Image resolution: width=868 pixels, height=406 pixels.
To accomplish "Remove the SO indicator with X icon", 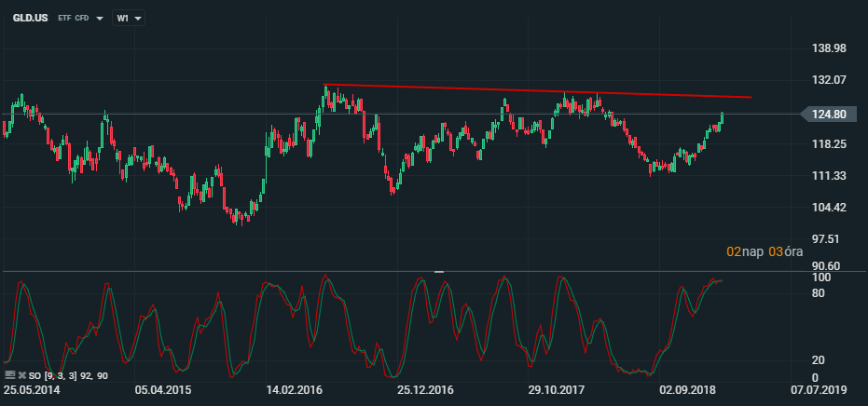I will (x=21, y=375).
